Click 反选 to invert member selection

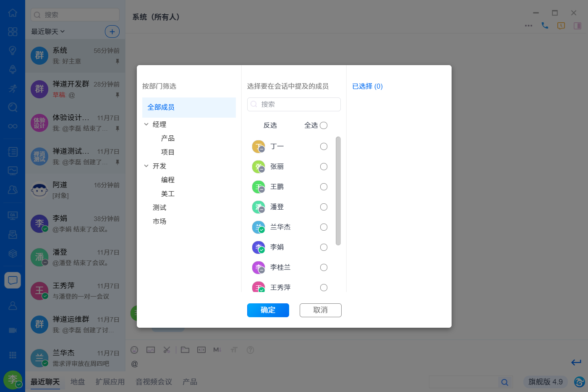coord(270,125)
